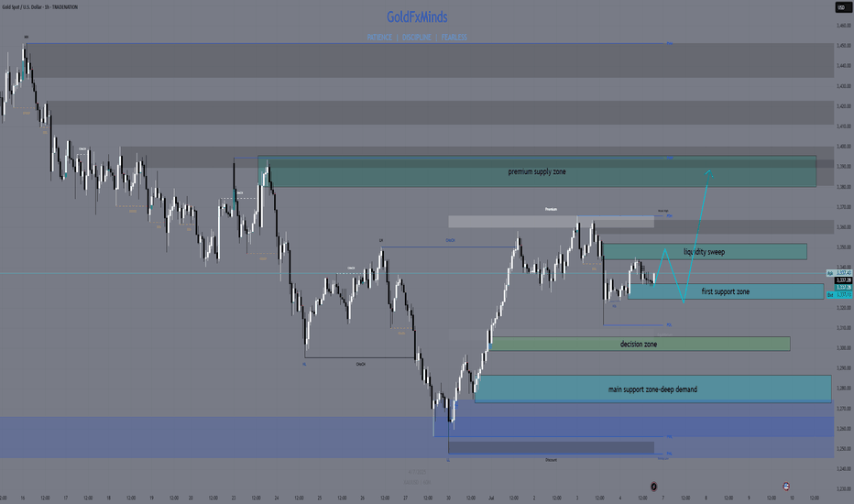This screenshot has width=854, height=504.
Task: Click the 3,230.00 price axis value
Action: click(844, 489)
